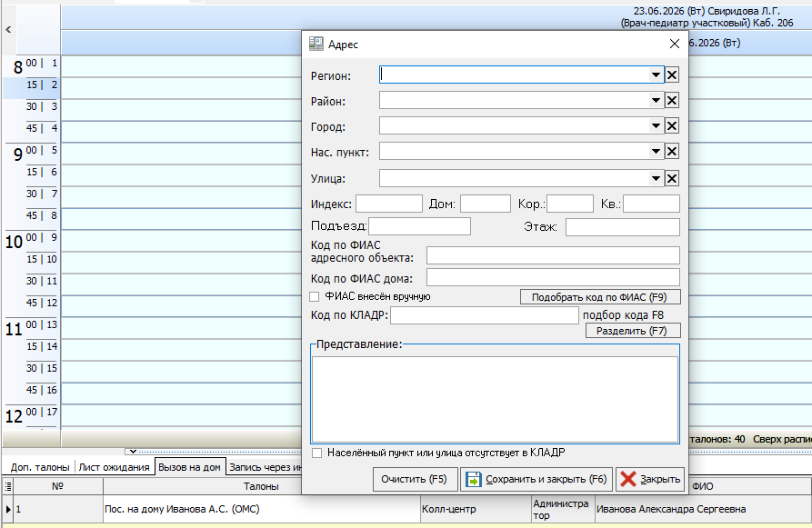Screen dimensions: 812x528
Task: Clear the Регион field with X icon
Action: click(672, 75)
